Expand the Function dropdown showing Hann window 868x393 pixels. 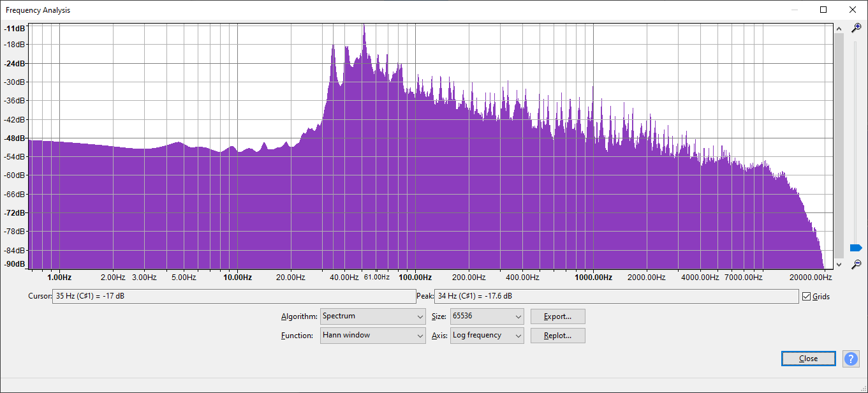click(372, 336)
